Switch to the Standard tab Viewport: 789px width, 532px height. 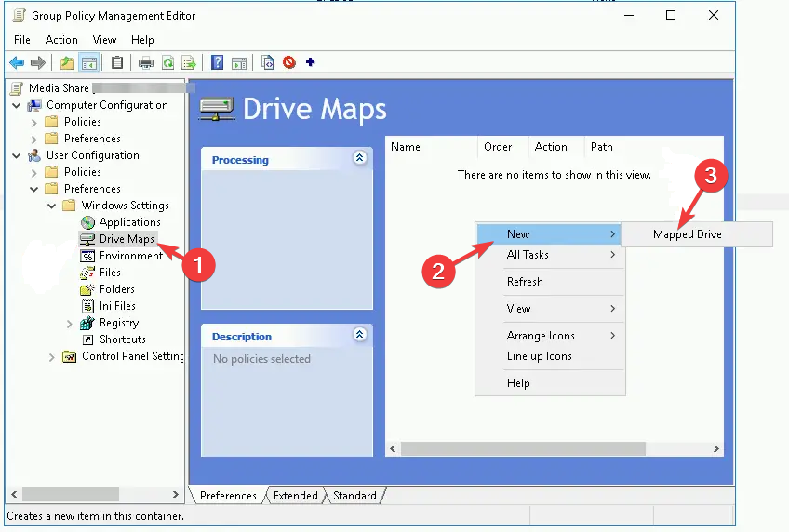coord(354,496)
